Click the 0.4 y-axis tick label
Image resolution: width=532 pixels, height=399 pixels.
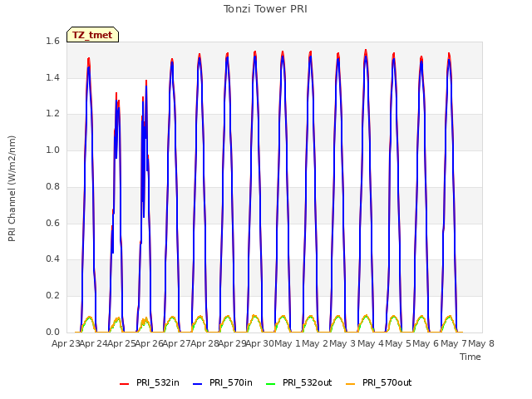point(52,259)
